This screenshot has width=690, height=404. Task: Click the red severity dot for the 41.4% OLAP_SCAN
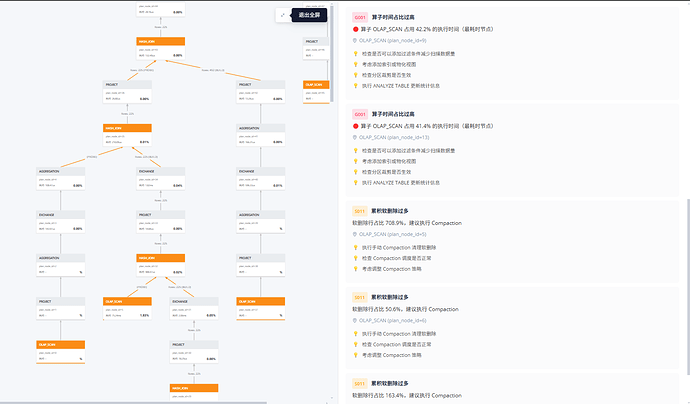coord(355,127)
